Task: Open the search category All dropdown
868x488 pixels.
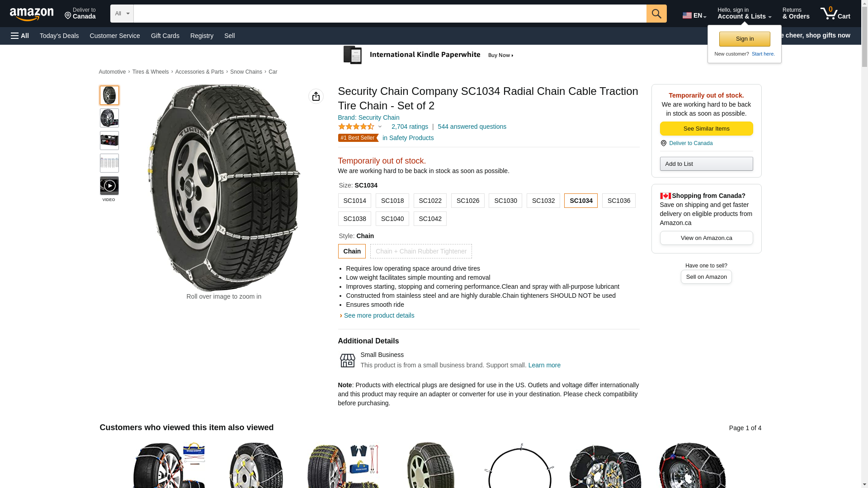Action: click(x=122, y=14)
